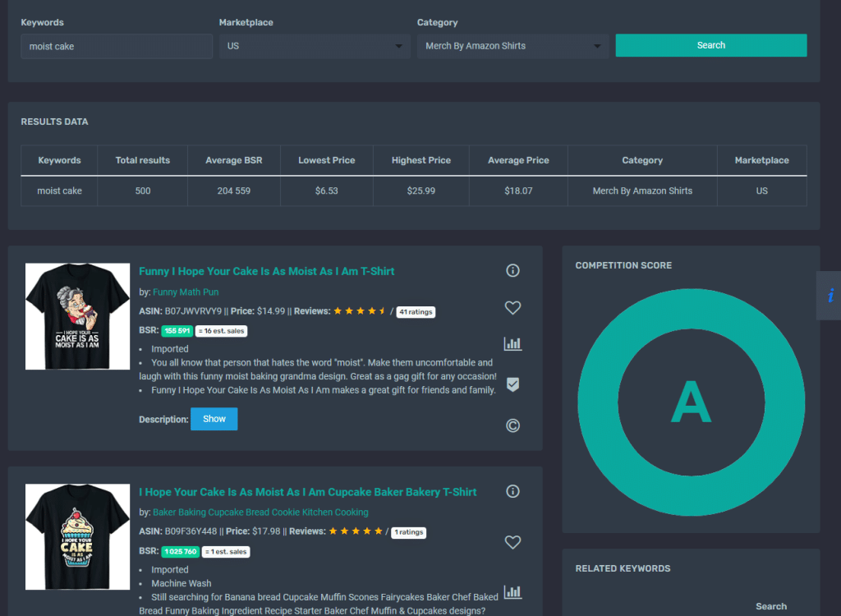Click star rating of first listing
This screenshot has width=841, height=616.
(360, 311)
